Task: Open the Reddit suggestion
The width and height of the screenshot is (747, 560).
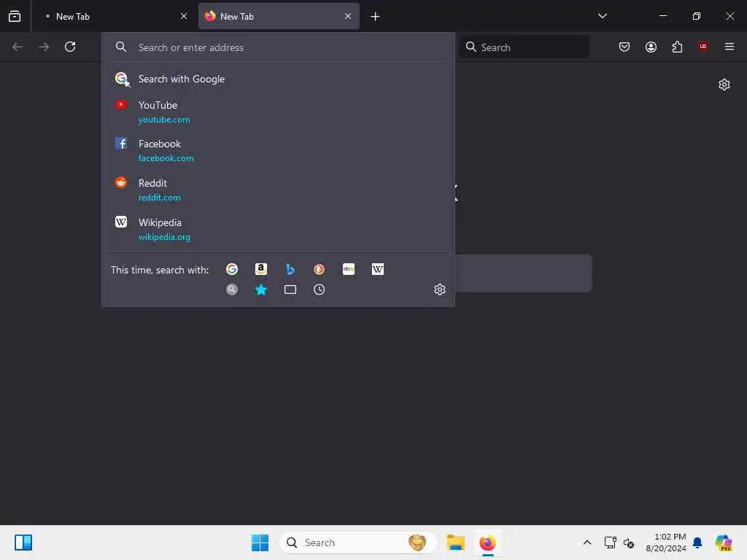Action: click(x=278, y=190)
